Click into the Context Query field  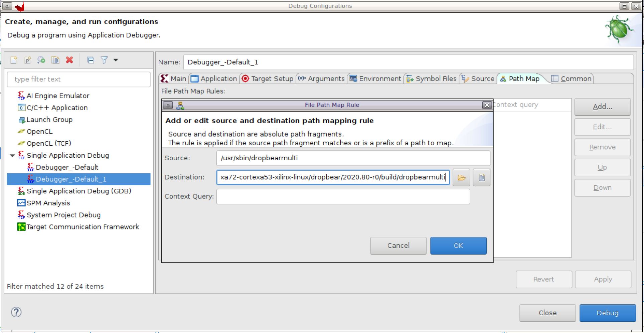[x=343, y=196]
